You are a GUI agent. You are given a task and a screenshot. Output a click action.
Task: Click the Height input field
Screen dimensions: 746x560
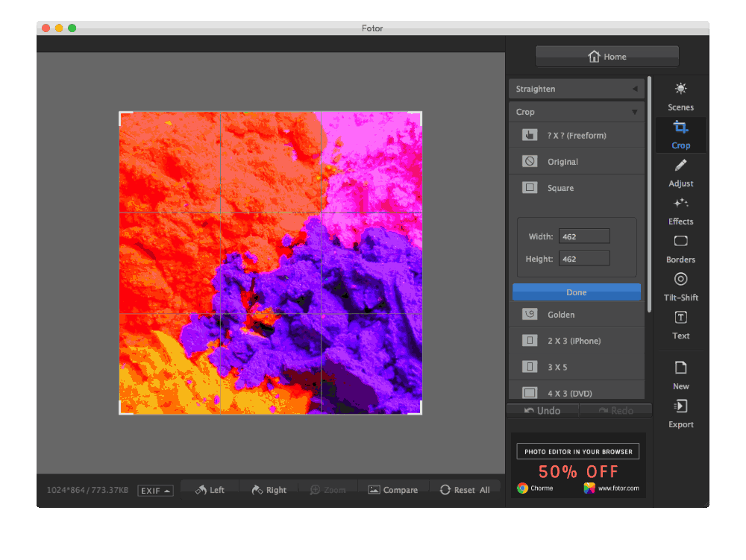point(584,259)
